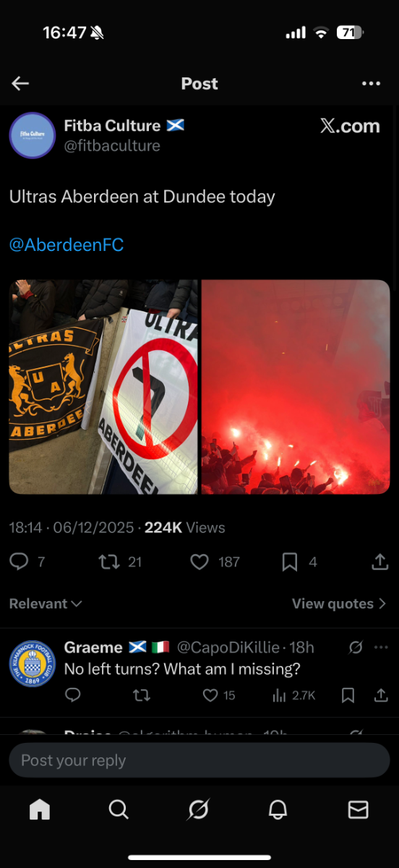
Task: Tap the back arrow icon
Action: pos(20,83)
